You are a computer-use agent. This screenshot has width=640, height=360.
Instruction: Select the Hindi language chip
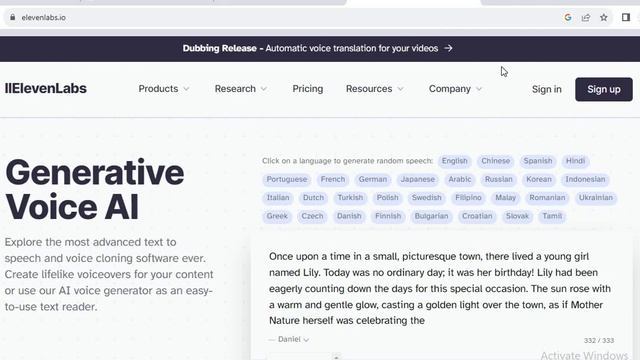576,161
